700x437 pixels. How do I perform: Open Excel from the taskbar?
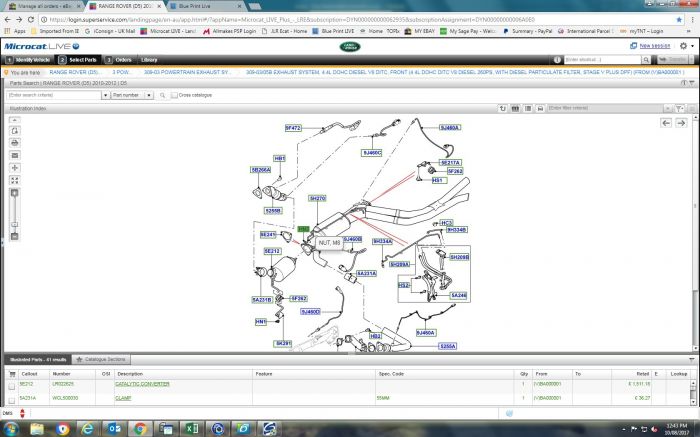192,429
